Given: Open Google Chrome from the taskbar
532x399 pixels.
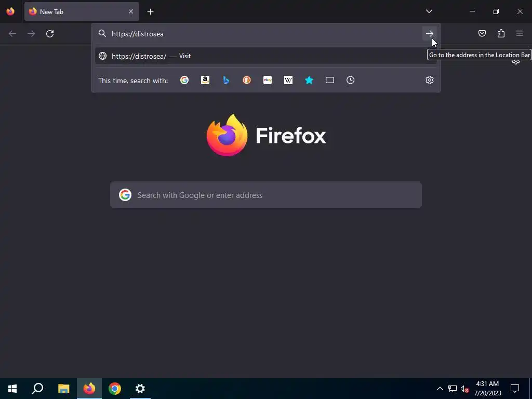Looking at the screenshot, I should pos(115,389).
